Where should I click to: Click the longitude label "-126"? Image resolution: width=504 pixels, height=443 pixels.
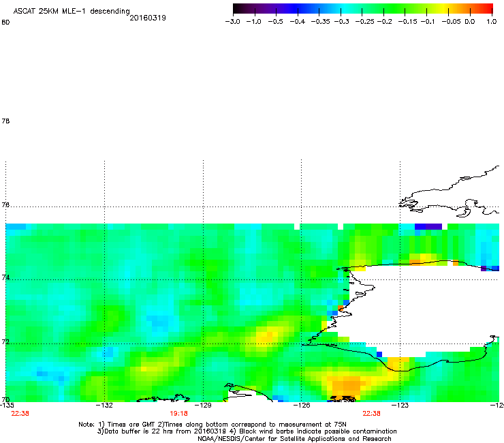[x=302, y=405]
